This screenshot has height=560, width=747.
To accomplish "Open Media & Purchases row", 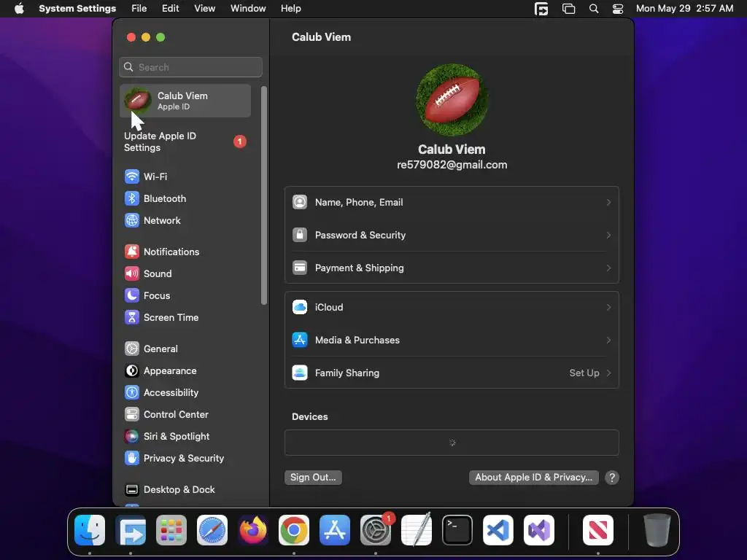I will point(452,341).
